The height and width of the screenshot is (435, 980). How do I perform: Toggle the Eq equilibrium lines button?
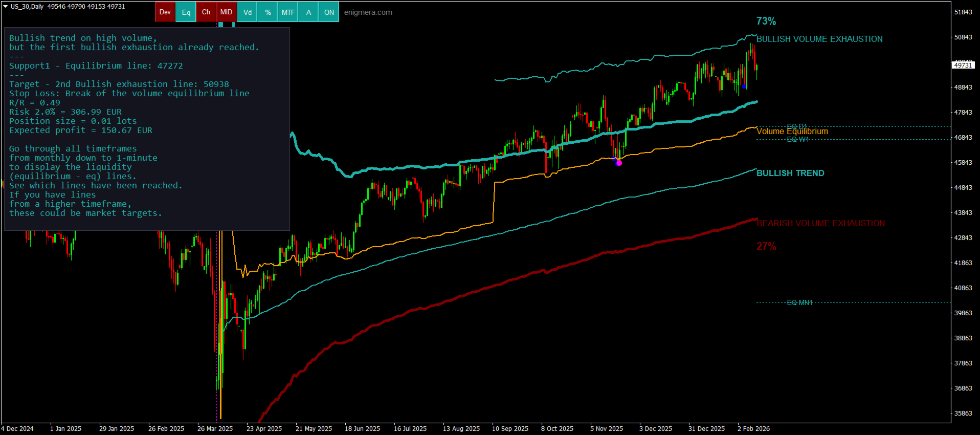[x=186, y=12]
